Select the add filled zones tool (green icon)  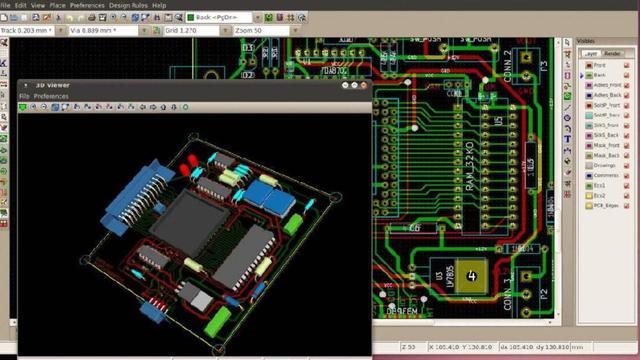coord(567,97)
